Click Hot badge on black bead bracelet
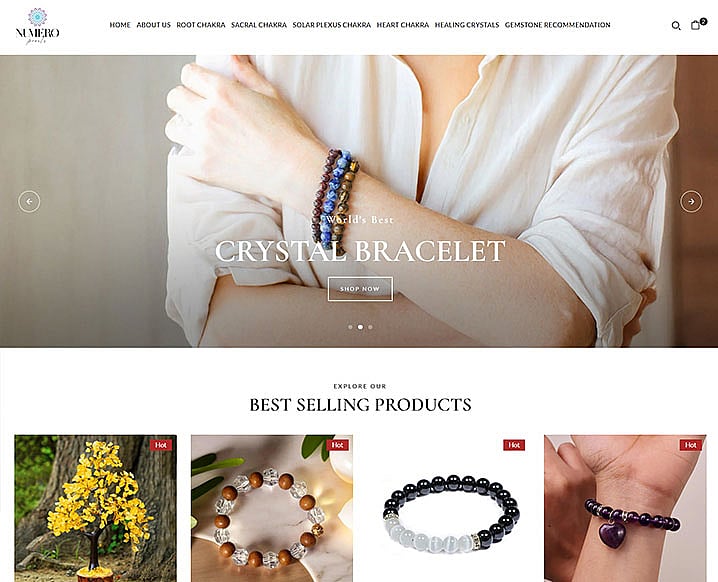Screen dimensions: 718x582 514,445
